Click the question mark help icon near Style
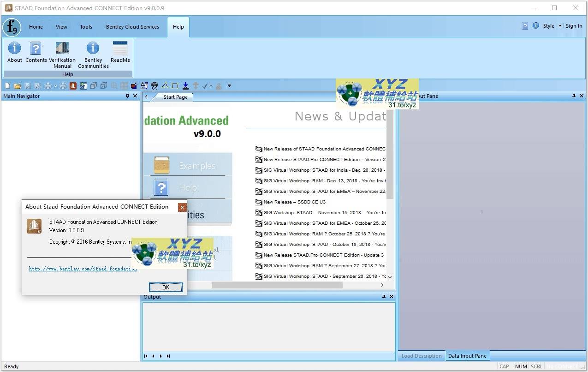The image size is (588, 372). tap(525, 26)
